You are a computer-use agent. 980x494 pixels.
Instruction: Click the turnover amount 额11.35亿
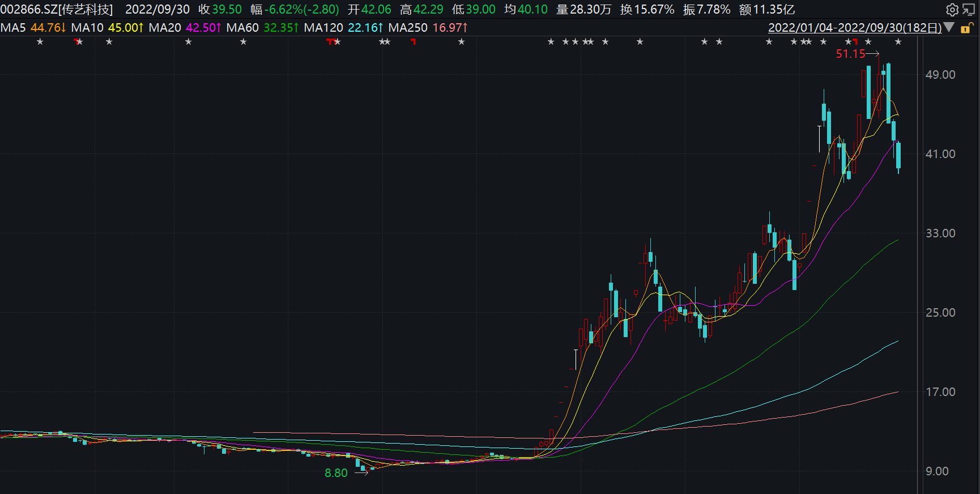(x=767, y=10)
